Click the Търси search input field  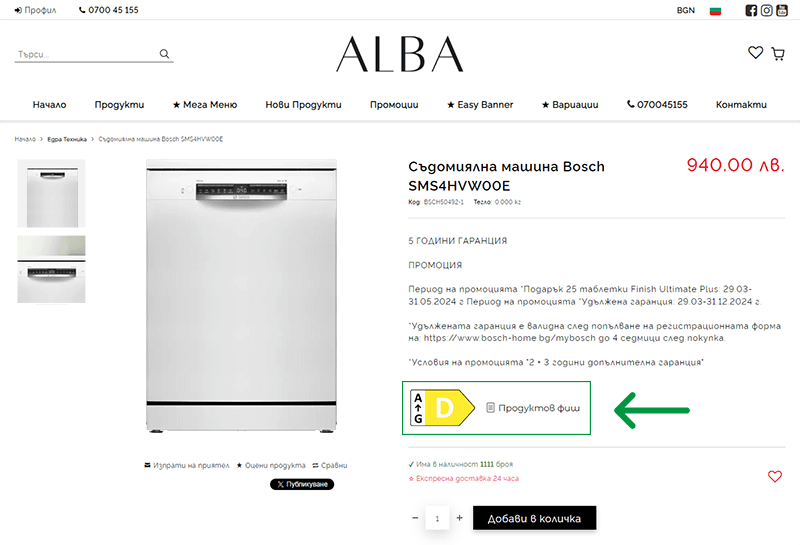click(87, 54)
